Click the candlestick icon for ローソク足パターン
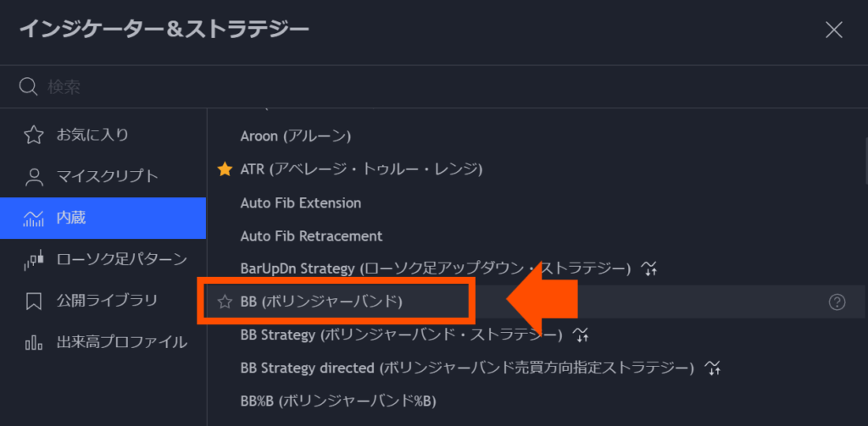The image size is (868, 426). click(34, 259)
